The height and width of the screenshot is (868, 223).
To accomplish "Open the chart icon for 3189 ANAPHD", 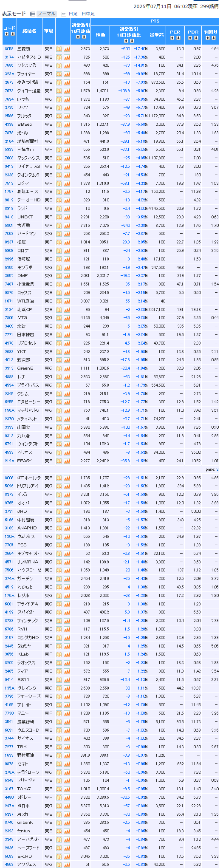I will pos(67,528).
